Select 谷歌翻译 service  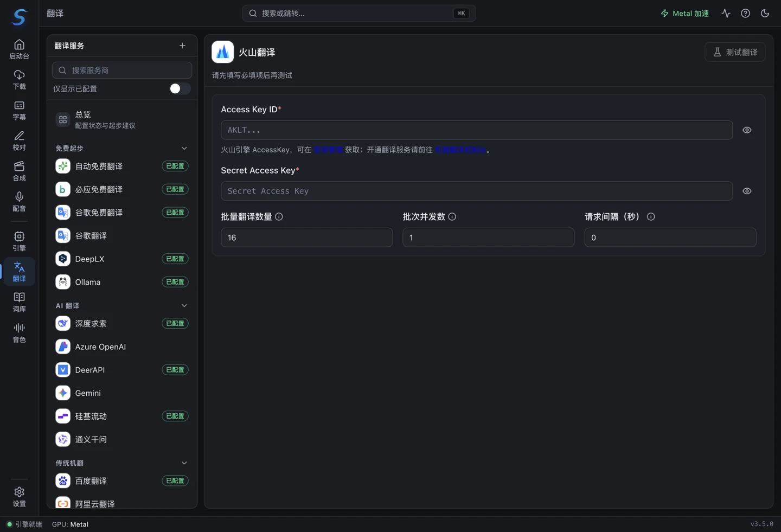pyautogui.click(x=122, y=236)
